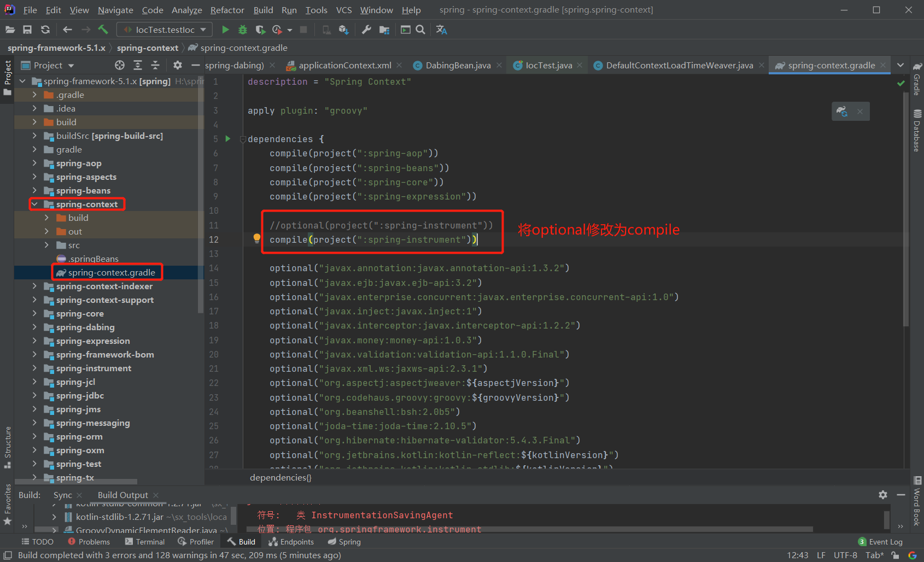Build the project with the hammer icon
Viewport: 924px width, 562px height.
pyautogui.click(x=104, y=30)
